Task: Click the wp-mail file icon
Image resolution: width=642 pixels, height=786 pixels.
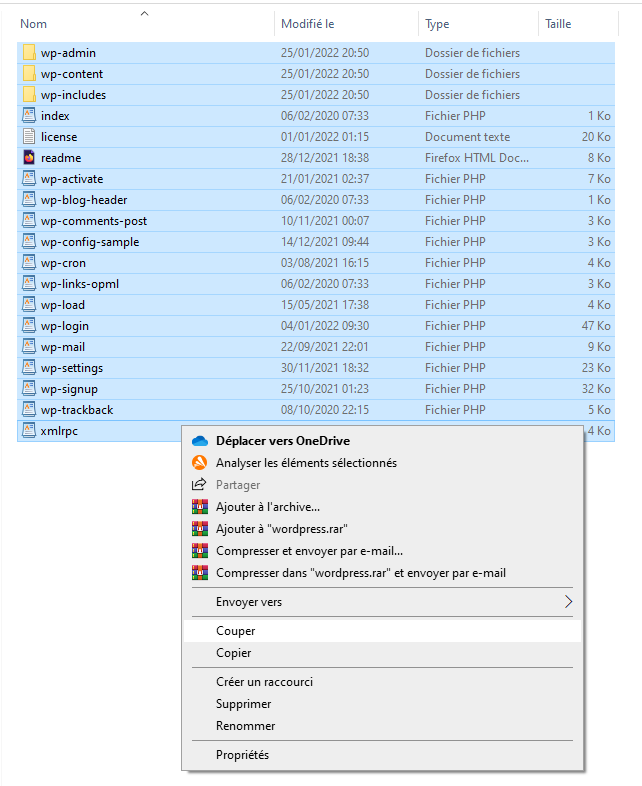Action: 29,347
